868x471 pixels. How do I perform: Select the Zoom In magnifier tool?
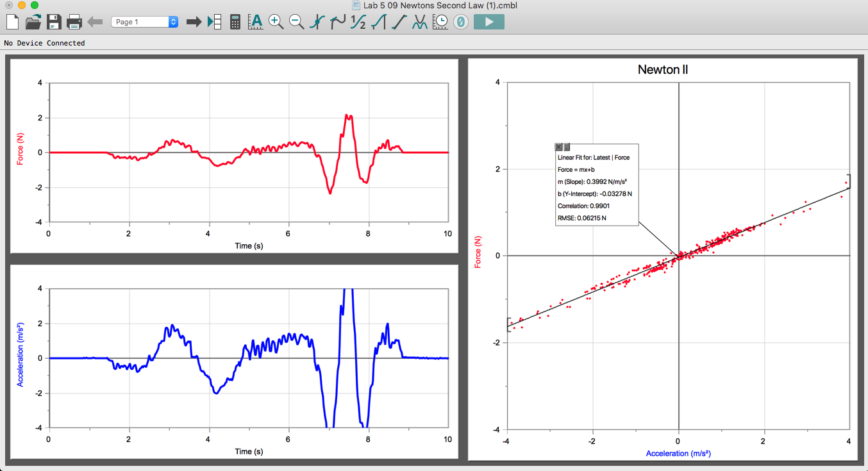[276, 22]
